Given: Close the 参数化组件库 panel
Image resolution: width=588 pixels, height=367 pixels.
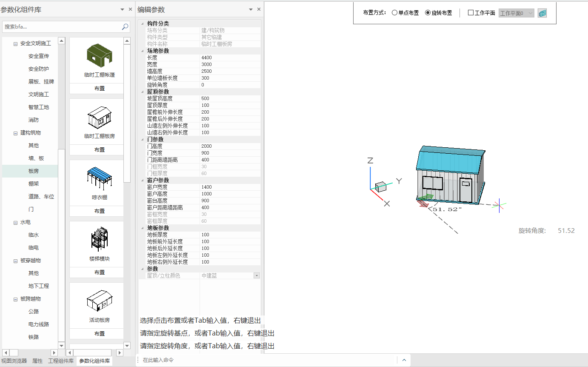Looking at the screenshot, I should 130,9.
